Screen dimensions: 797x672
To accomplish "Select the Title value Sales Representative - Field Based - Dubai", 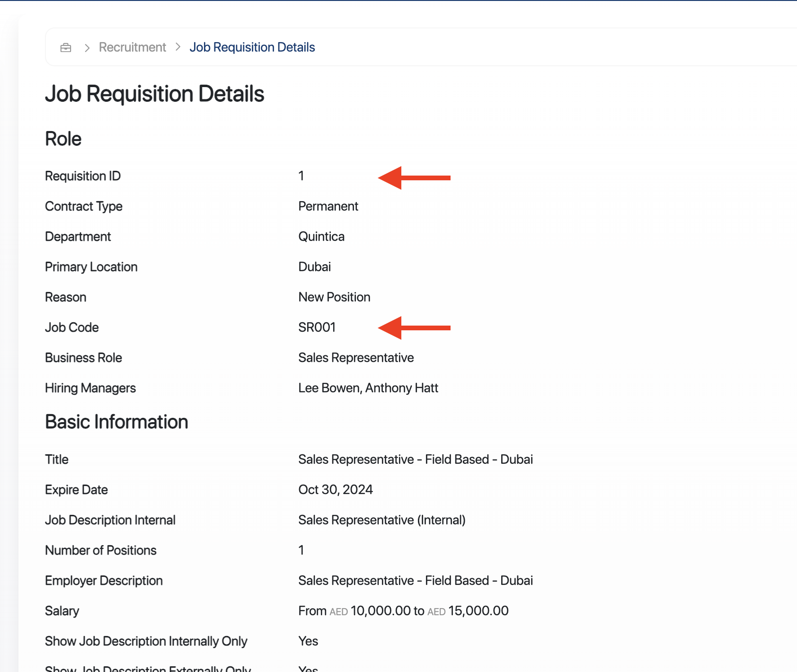I will pyautogui.click(x=416, y=460).
